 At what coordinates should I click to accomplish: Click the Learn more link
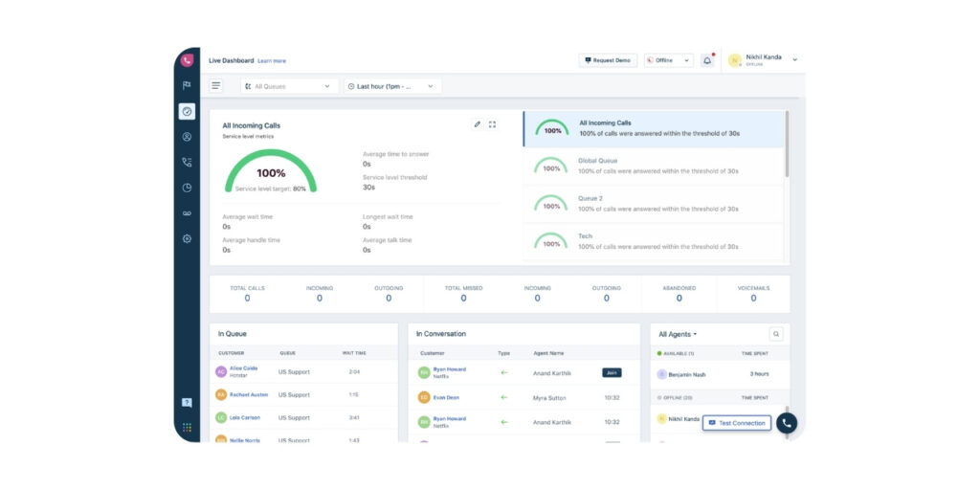pos(271,61)
